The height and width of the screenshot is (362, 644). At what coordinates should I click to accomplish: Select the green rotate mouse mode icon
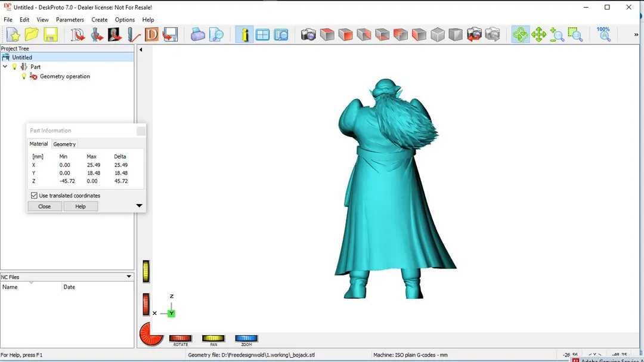click(x=520, y=35)
